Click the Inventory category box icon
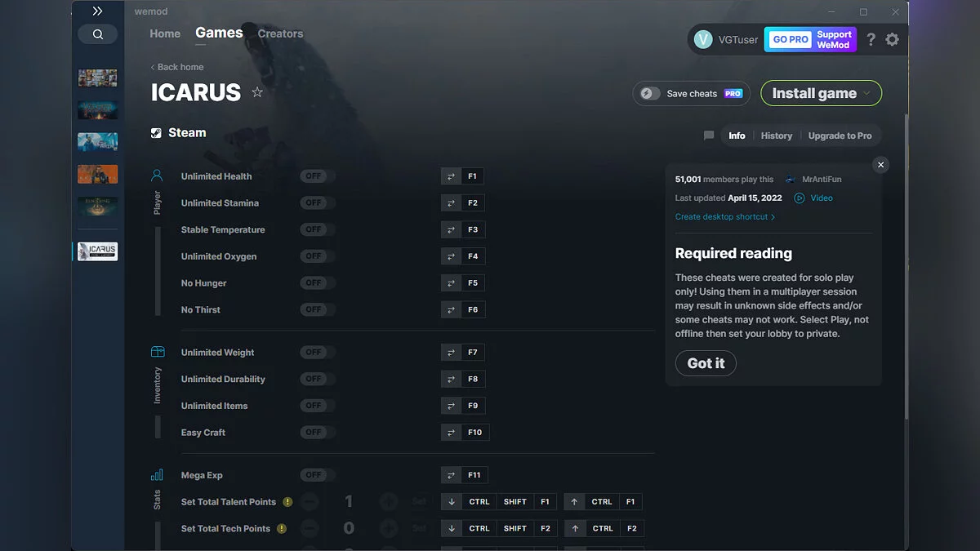This screenshot has height=551, width=980. point(158,352)
